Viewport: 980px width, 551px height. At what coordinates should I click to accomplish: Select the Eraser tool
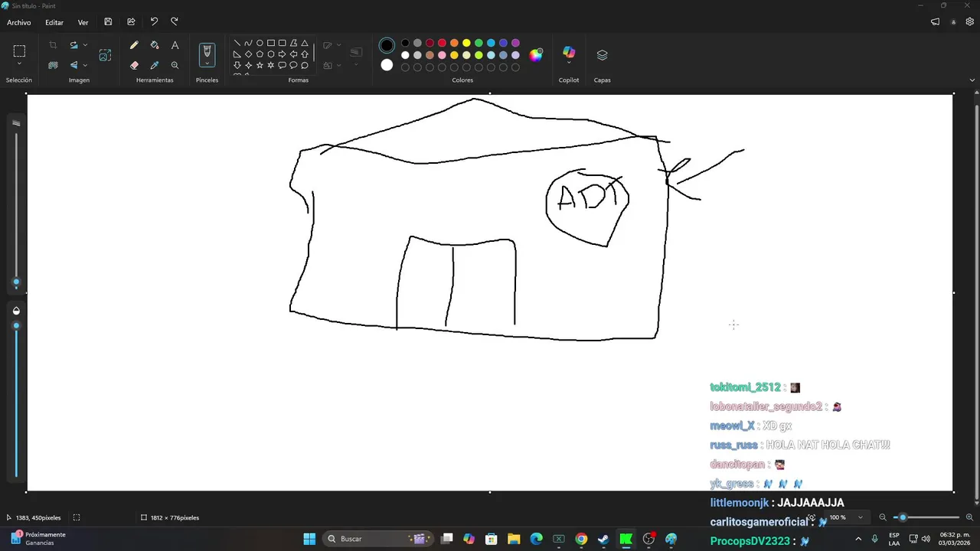[134, 66]
